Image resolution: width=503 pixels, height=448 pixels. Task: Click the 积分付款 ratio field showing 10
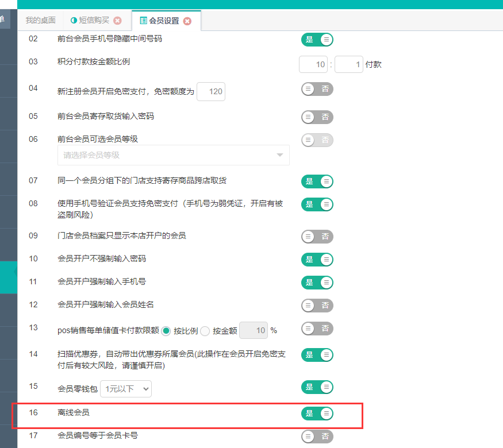[313, 64]
